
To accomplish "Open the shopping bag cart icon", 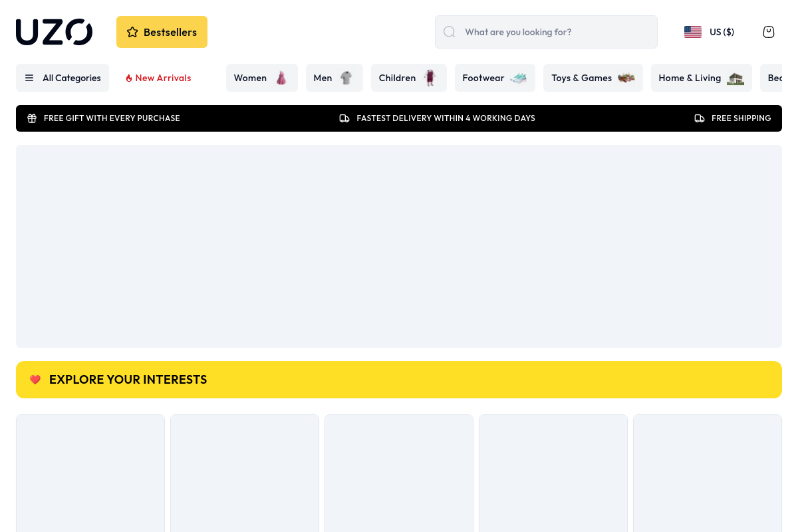I will point(768,32).
